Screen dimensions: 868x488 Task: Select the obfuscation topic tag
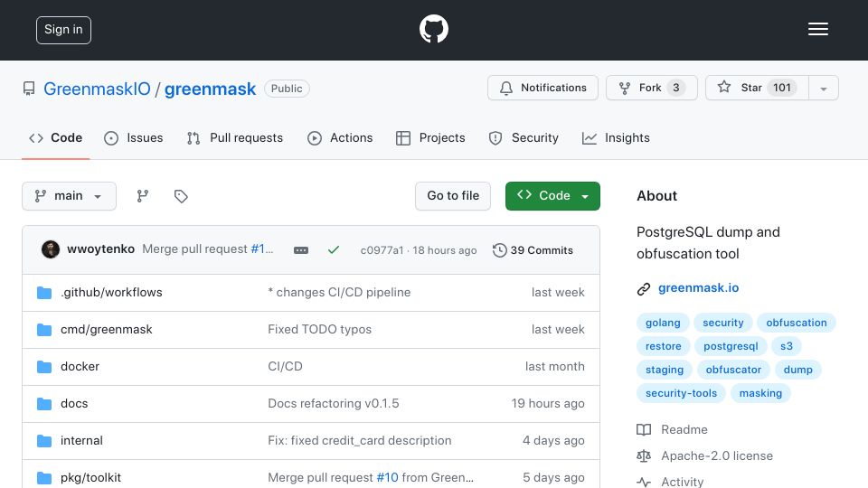[x=796, y=323]
